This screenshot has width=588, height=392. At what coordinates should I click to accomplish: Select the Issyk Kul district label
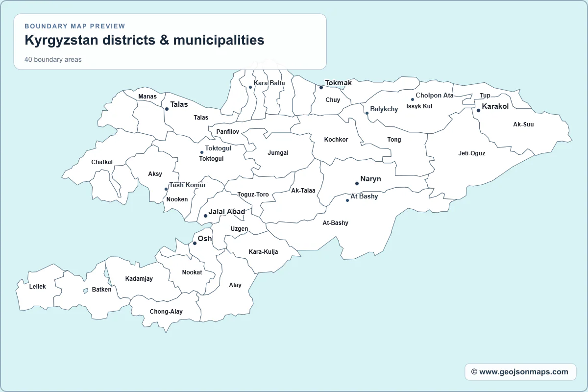pos(419,106)
